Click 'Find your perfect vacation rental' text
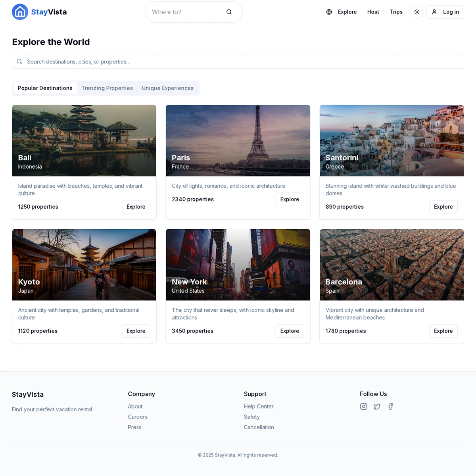The image size is (476, 476). [x=52, y=409]
